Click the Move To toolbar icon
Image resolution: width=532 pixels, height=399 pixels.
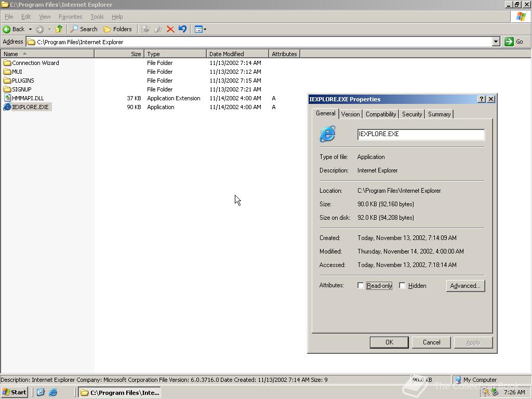coord(145,29)
